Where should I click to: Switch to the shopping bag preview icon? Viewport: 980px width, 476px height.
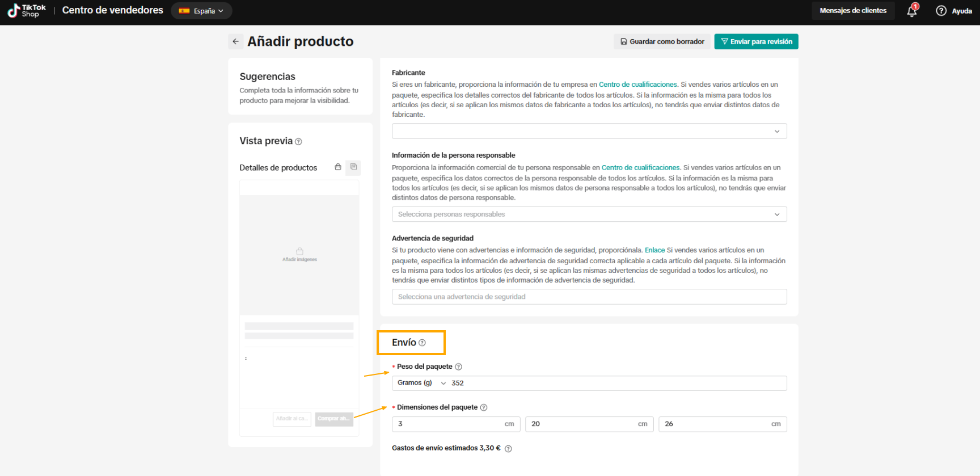[x=338, y=167]
